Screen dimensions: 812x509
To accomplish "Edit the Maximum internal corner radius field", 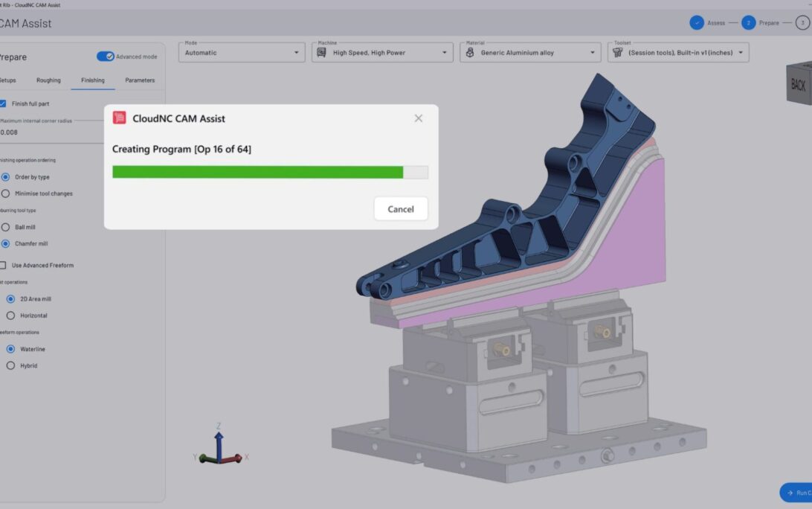I will (x=52, y=132).
